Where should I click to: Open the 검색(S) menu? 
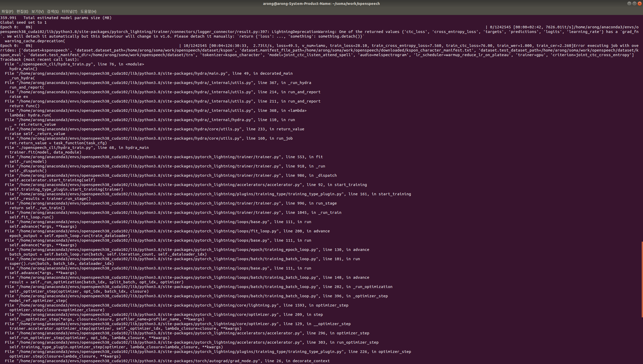coord(53,11)
